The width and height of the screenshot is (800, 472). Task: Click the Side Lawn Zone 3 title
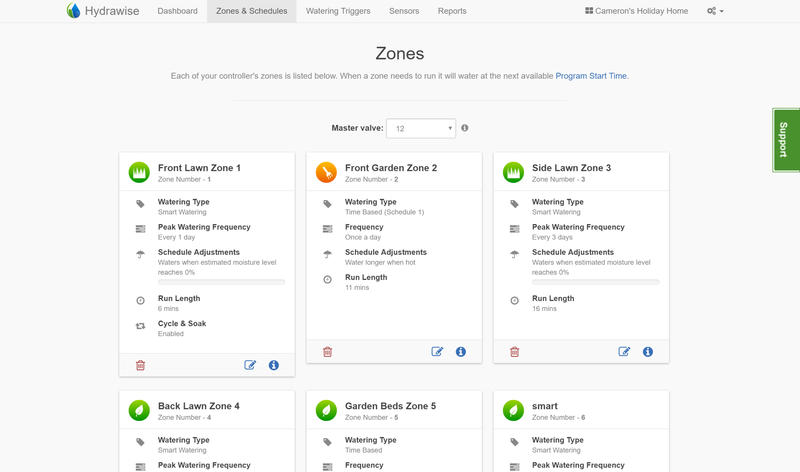(x=571, y=168)
